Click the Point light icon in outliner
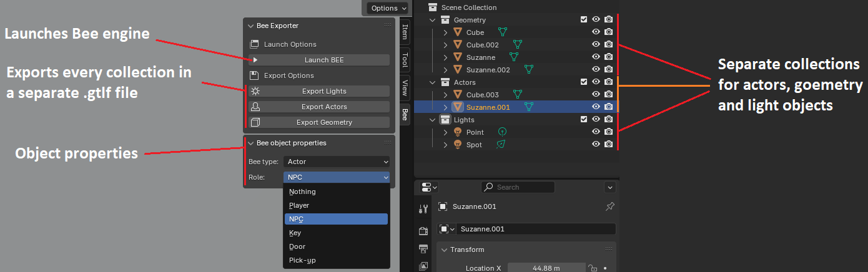 (x=458, y=132)
